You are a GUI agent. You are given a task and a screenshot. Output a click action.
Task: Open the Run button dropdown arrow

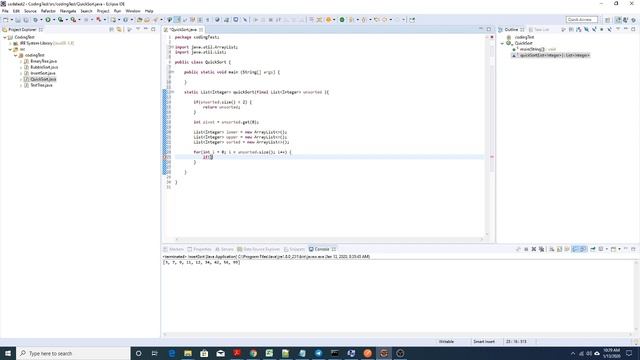click(53, 20)
